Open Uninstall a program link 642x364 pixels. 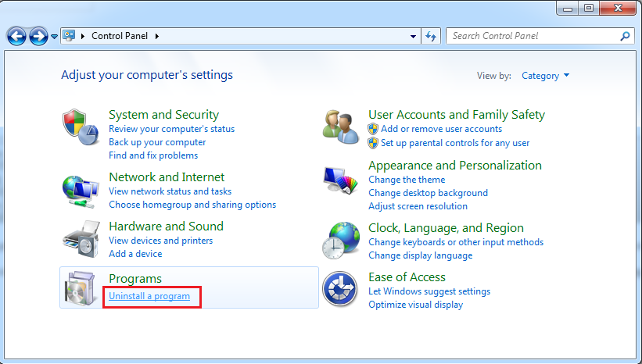(149, 296)
